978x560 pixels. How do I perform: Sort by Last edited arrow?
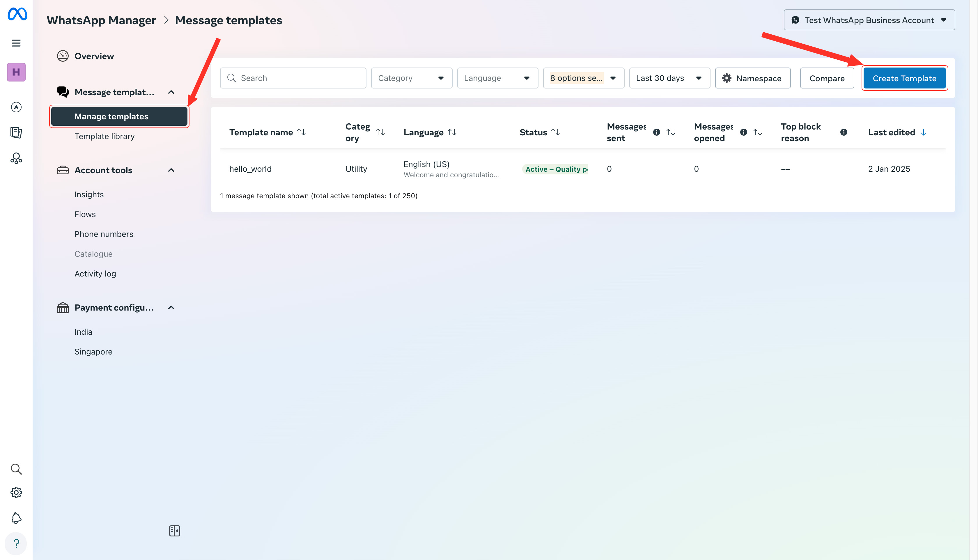(923, 132)
